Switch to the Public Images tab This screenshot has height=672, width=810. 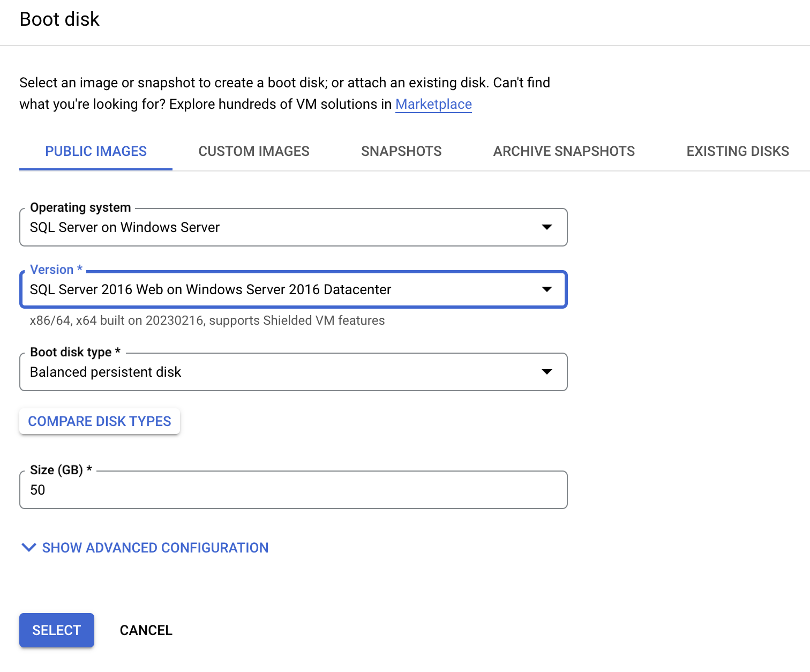pos(96,151)
